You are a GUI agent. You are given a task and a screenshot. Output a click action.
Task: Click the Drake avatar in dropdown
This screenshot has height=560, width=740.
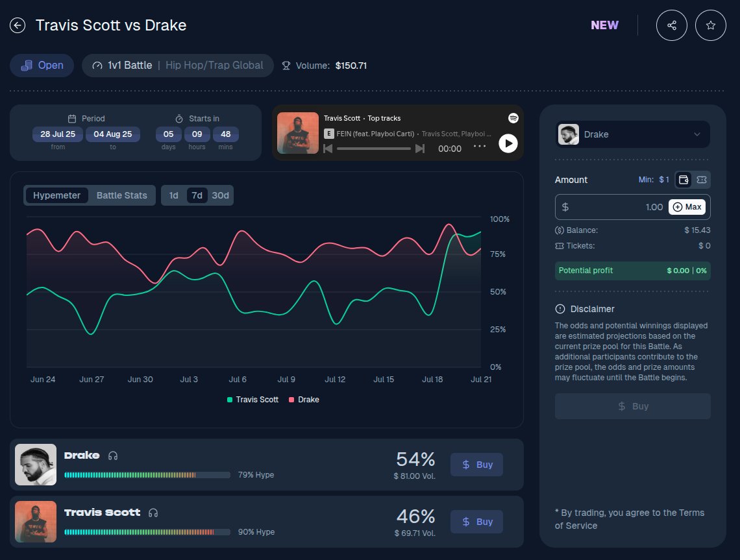[568, 134]
